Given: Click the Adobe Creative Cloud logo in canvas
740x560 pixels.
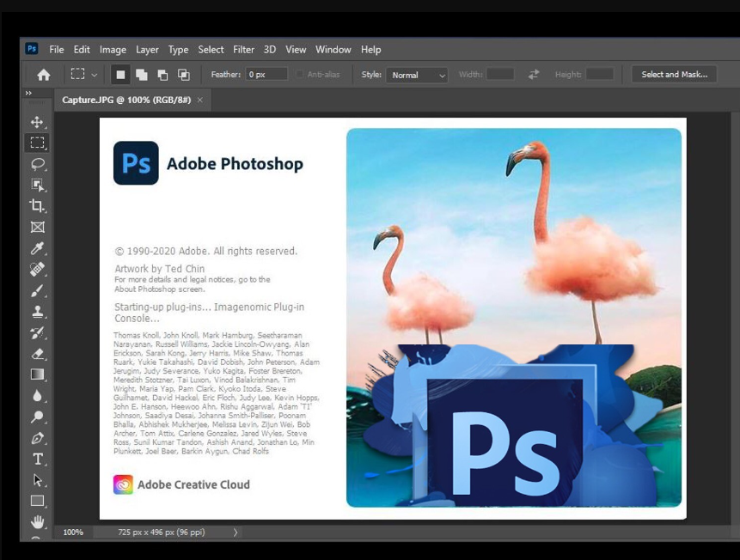Looking at the screenshot, I should [x=123, y=484].
